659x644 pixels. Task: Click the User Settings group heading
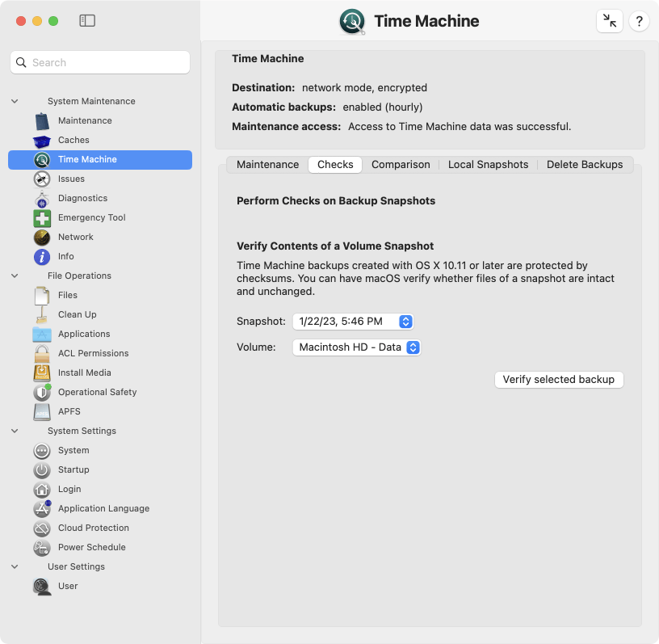pos(77,566)
